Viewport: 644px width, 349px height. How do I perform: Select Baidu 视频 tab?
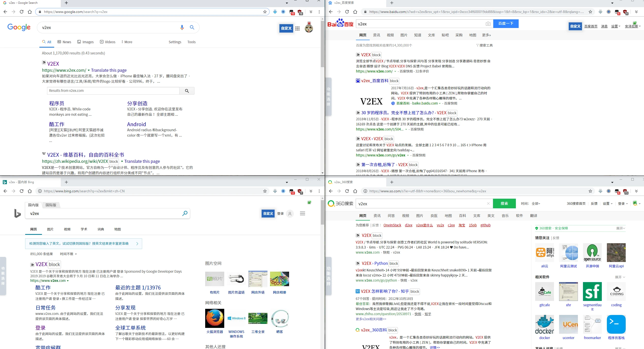tap(390, 35)
